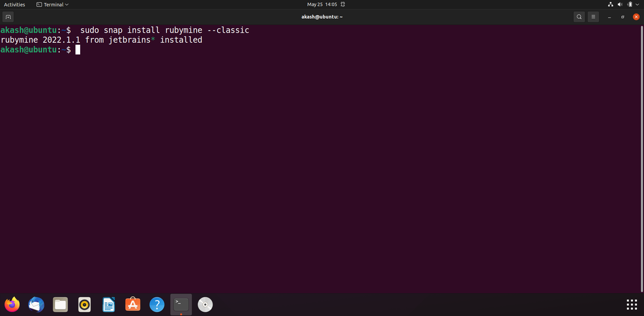644x316 pixels.
Task: Open LibreOffice Writer from the dock
Action: [x=109, y=304]
